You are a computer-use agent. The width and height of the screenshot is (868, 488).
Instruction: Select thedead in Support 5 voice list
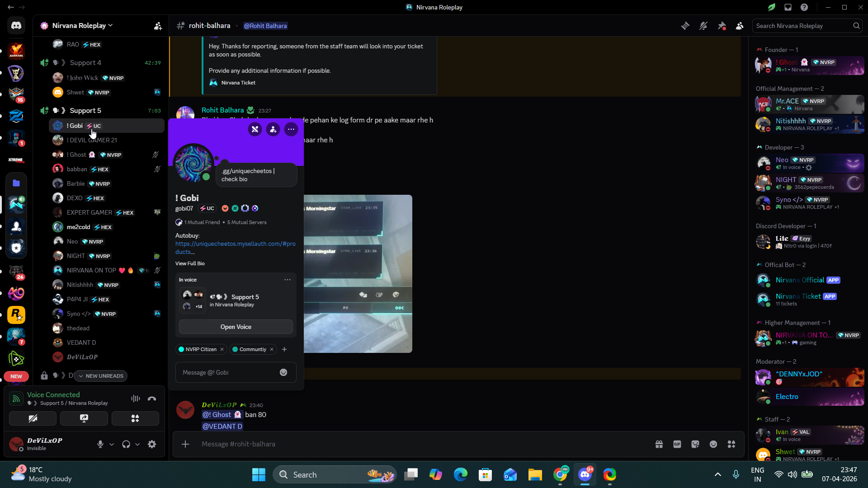point(107,328)
